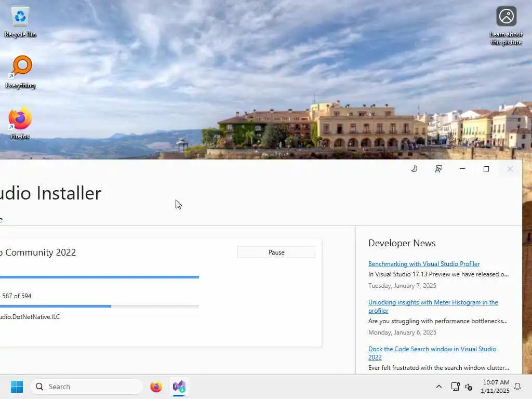Click the search magnifier icon in taskbar
Screen dimensions: 532x399
39,387
